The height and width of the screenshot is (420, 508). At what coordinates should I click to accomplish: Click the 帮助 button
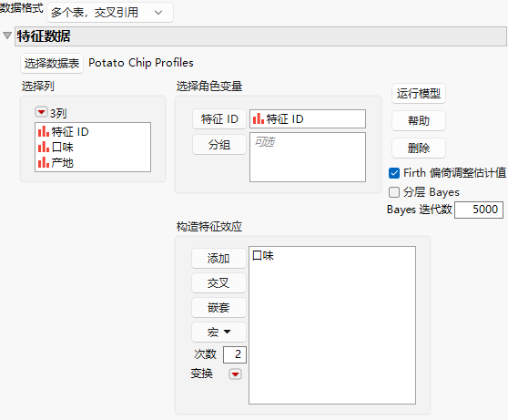coord(419,121)
